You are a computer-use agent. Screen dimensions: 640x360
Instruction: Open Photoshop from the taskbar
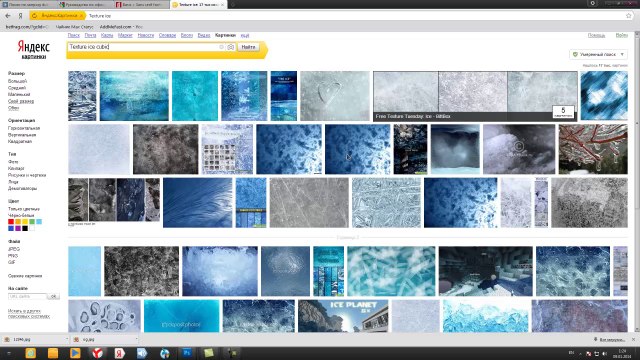click(x=187, y=353)
